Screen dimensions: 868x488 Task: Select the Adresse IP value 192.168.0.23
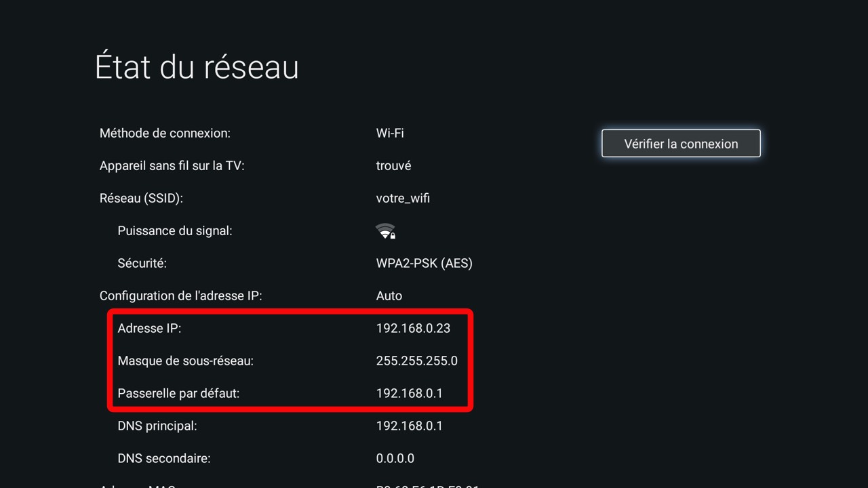pos(413,329)
